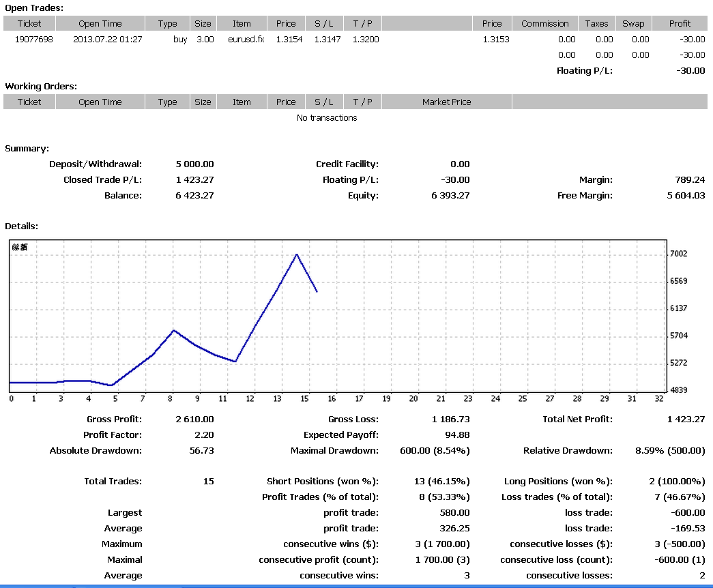The image size is (713, 588).
Task: Select the Total Trades value 15
Action: click(x=209, y=482)
